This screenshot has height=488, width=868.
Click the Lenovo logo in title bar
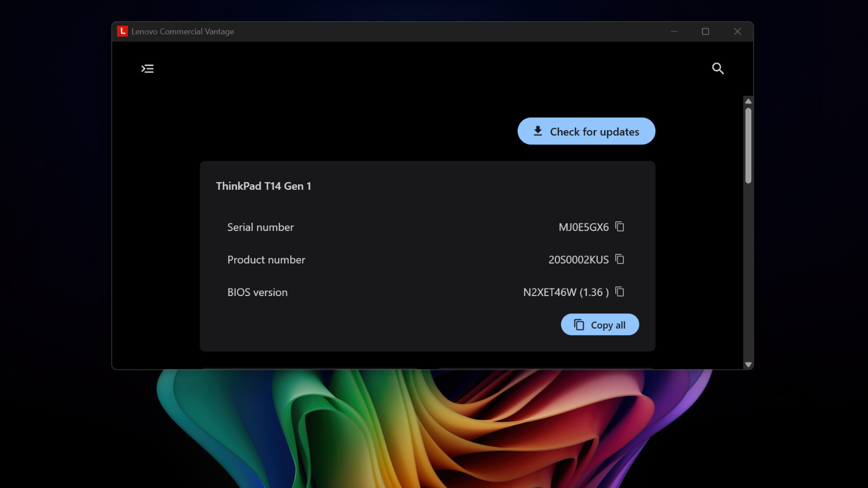coord(123,31)
